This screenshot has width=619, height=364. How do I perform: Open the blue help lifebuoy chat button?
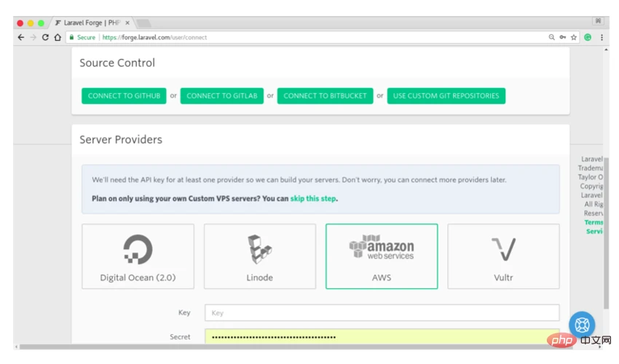click(x=582, y=325)
